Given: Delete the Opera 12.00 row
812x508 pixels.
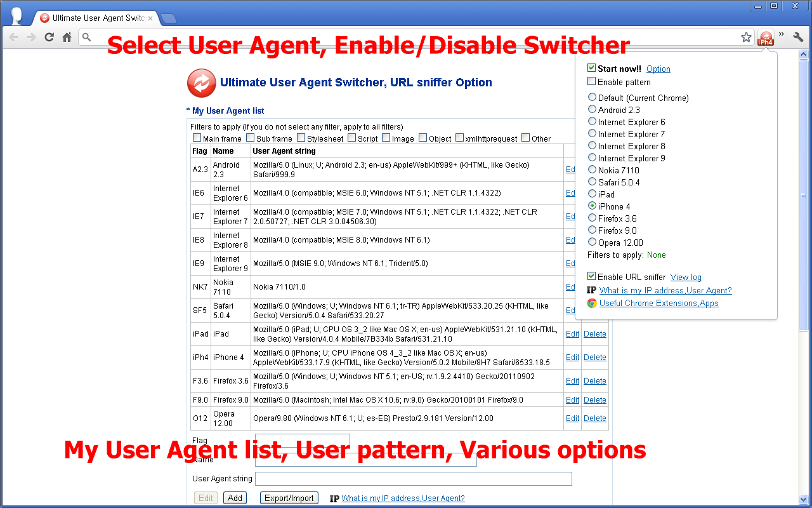Looking at the screenshot, I should pyautogui.click(x=595, y=418).
